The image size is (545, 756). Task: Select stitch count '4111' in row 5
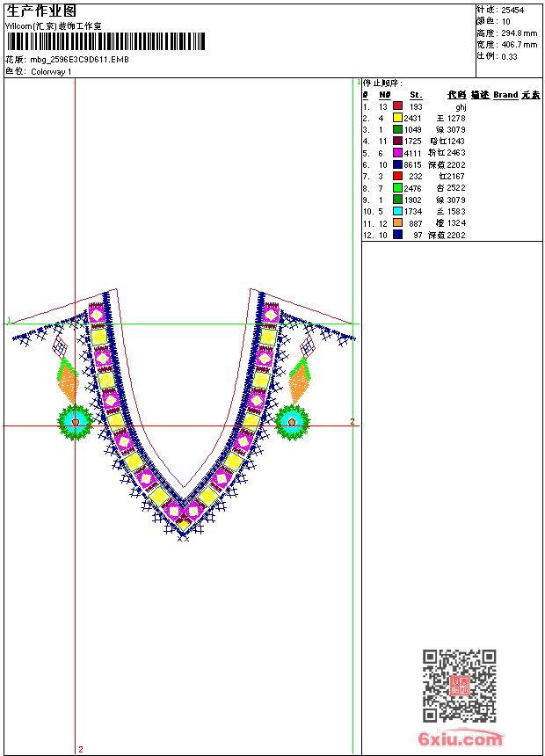click(x=413, y=153)
